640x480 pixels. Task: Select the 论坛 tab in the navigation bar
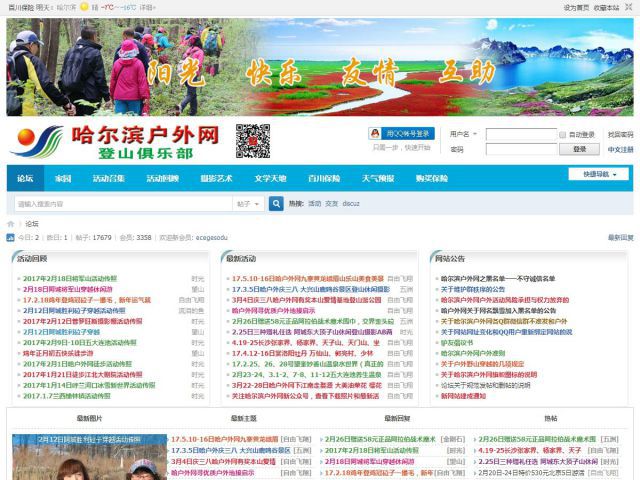click(25, 178)
